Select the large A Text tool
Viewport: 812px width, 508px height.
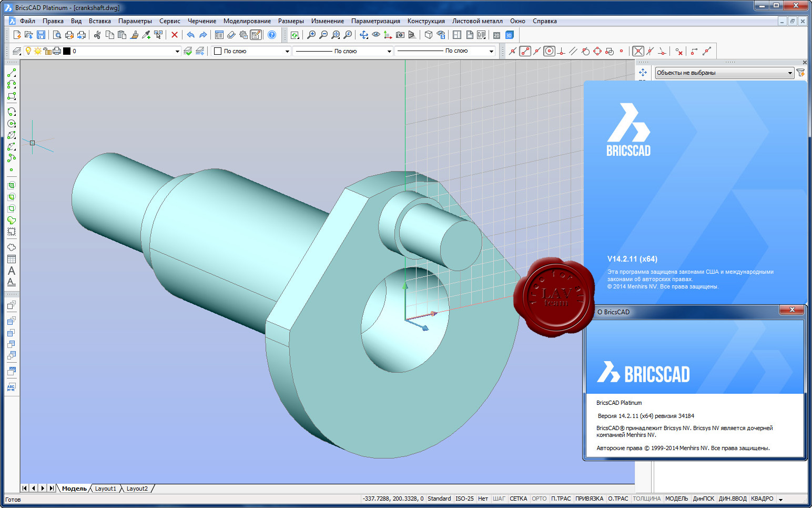[x=12, y=271]
